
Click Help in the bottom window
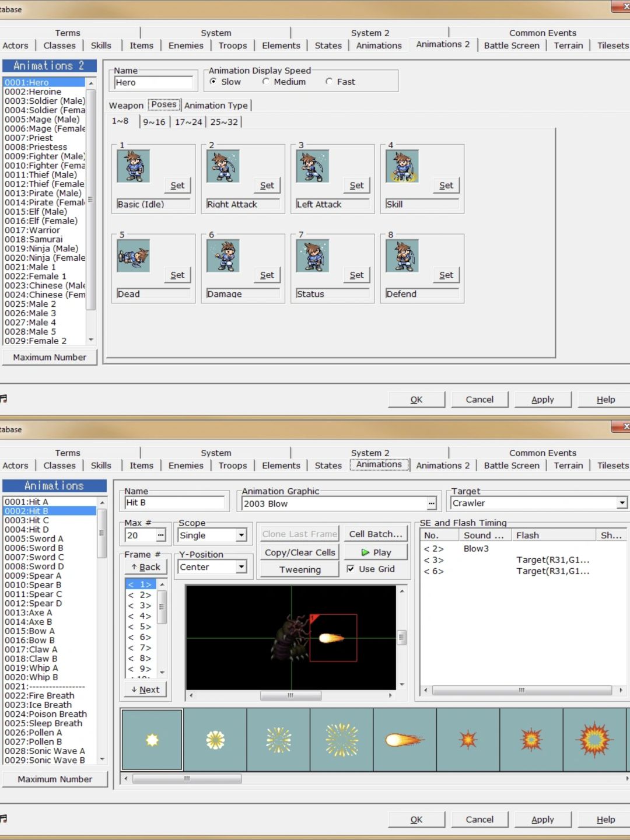[605, 820]
